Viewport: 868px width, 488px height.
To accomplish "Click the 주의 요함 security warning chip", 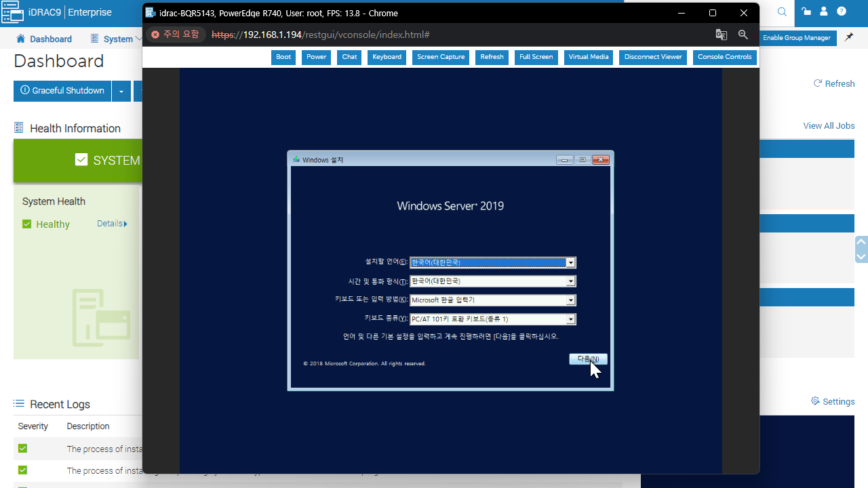I will [175, 35].
